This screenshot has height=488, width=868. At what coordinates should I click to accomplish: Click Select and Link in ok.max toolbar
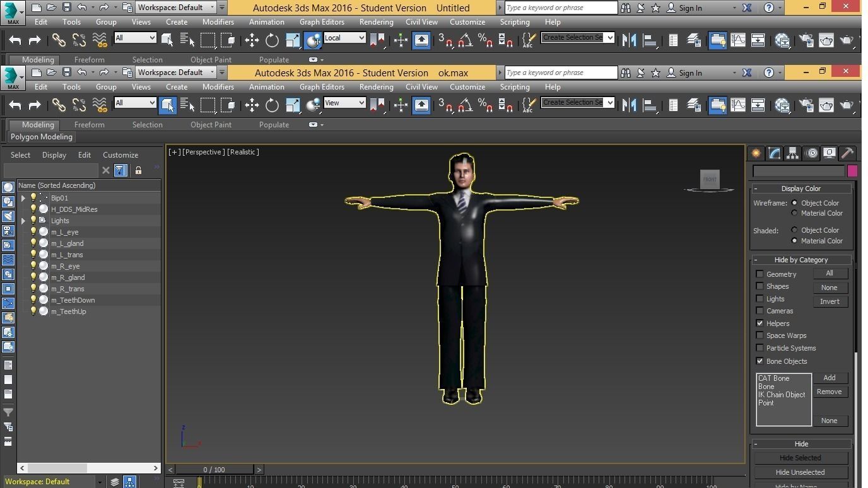(x=59, y=105)
